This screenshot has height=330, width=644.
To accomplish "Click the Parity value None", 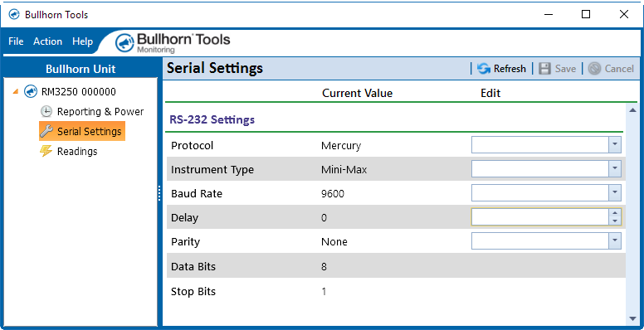I will 334,242.
